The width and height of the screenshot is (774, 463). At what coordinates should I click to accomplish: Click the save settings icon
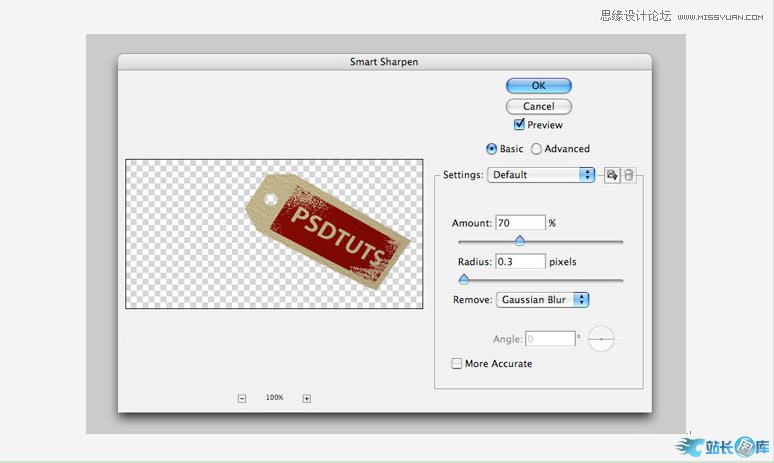(x=611, y=175)
